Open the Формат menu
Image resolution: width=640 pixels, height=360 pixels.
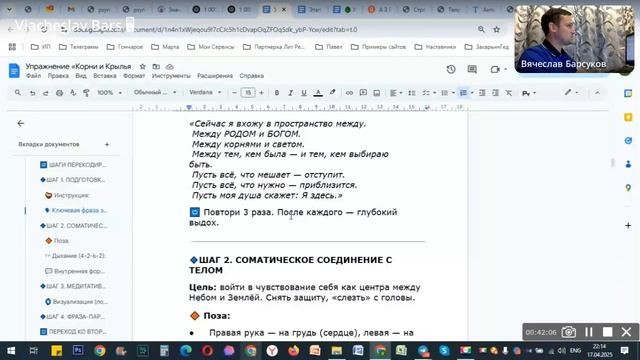(134, 76)
